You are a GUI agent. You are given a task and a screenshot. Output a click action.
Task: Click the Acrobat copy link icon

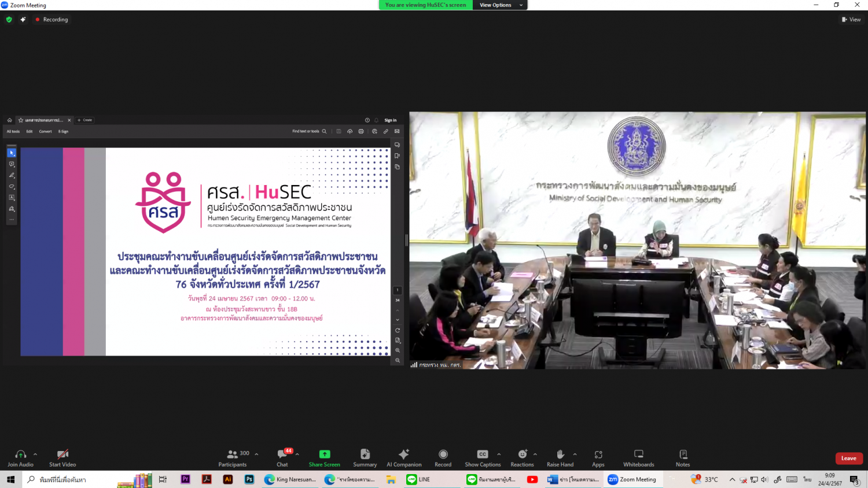pyautogui.click(x=386, y=131)
